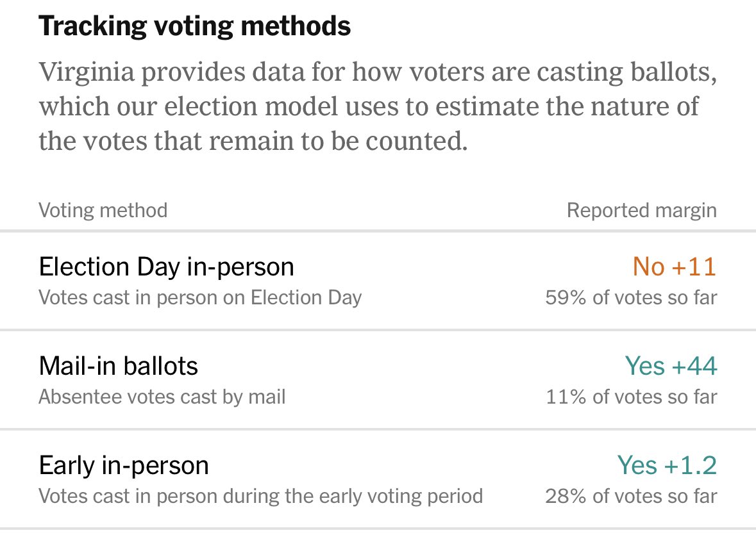Screen dimensions: 756x542
Task: Click the "Reported margin" column header
Action: pos(641,210)
